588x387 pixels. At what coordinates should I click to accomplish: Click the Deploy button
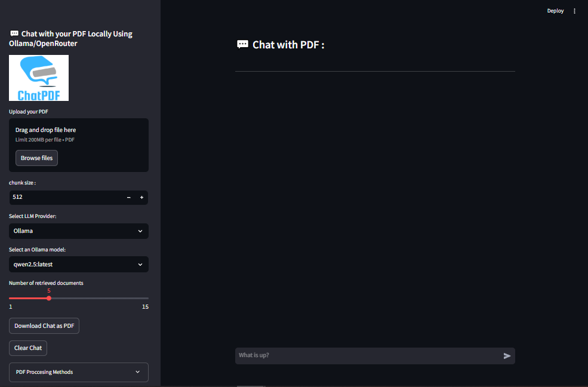pos(555,11)
